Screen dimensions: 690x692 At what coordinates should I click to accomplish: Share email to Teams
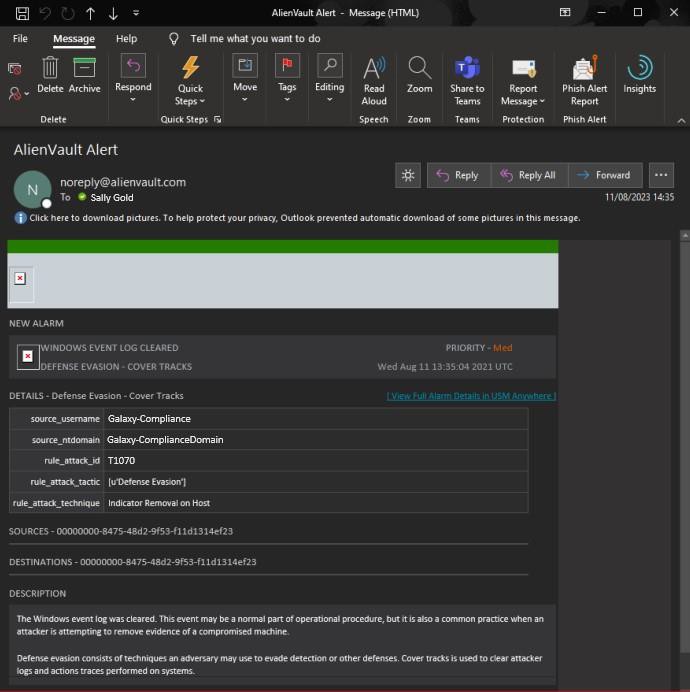467,79
